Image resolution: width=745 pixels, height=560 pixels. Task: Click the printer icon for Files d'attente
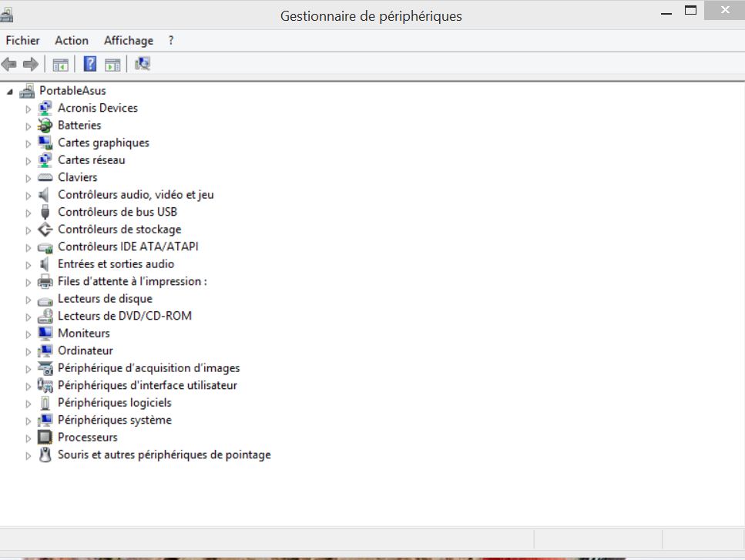tap(45, 282)
